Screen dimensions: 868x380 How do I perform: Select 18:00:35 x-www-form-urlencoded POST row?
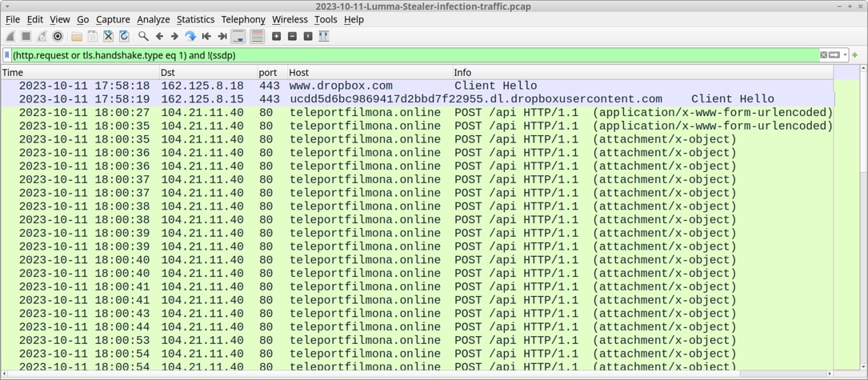coord(417,126)
